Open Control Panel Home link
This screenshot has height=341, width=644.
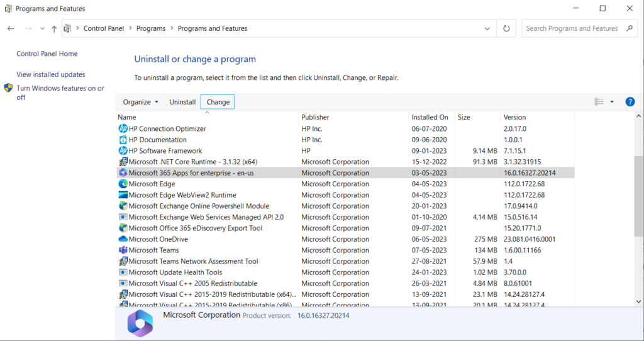47,54
